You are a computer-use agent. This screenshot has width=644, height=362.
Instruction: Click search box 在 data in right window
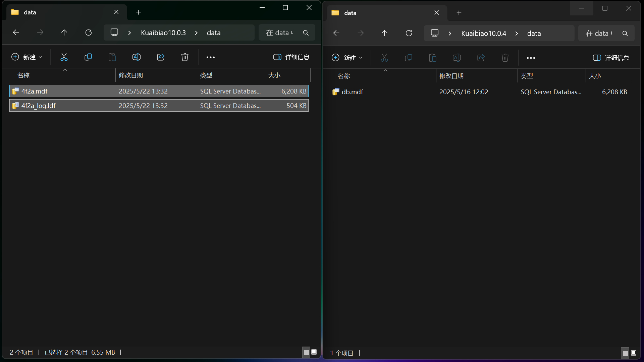coord(606,33)
